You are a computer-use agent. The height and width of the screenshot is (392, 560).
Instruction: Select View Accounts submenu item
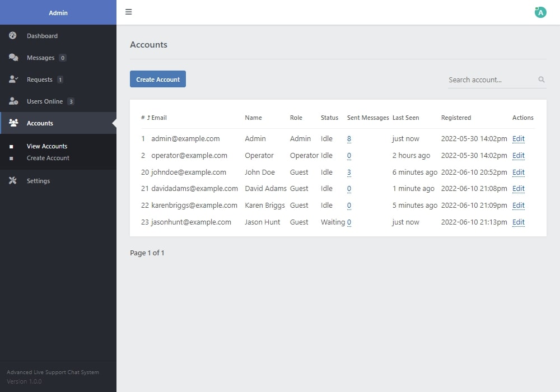47,146
